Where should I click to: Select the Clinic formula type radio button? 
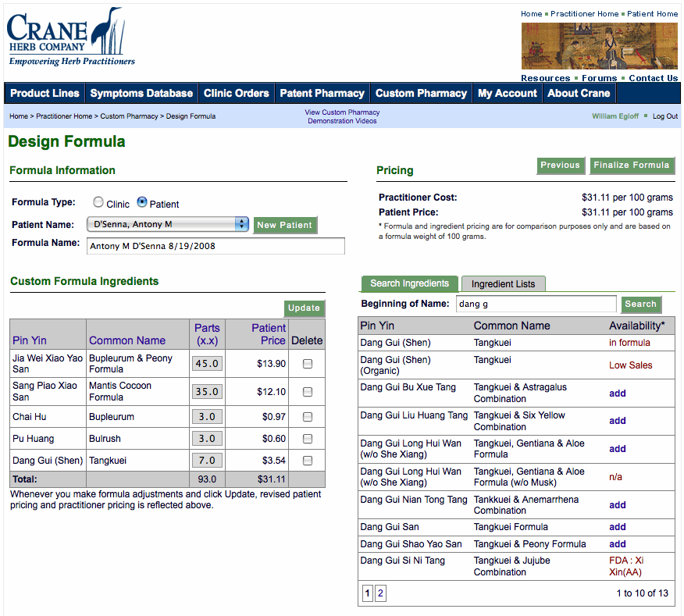pyautogui.click(x=98, y=202)
